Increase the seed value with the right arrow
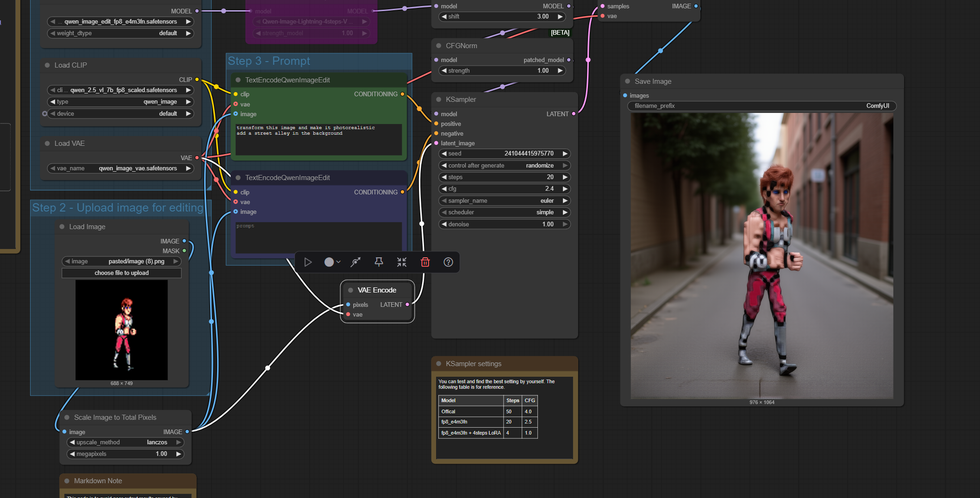Image resolution: width=980 pixels, height=498 pixels. click(x=565, y=154)
